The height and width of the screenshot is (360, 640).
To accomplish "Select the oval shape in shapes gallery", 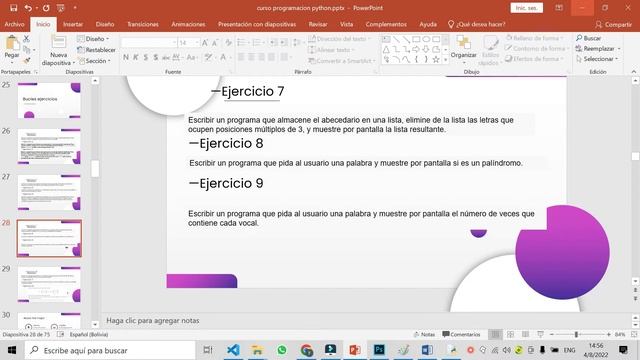I will [x=426, y=39].
